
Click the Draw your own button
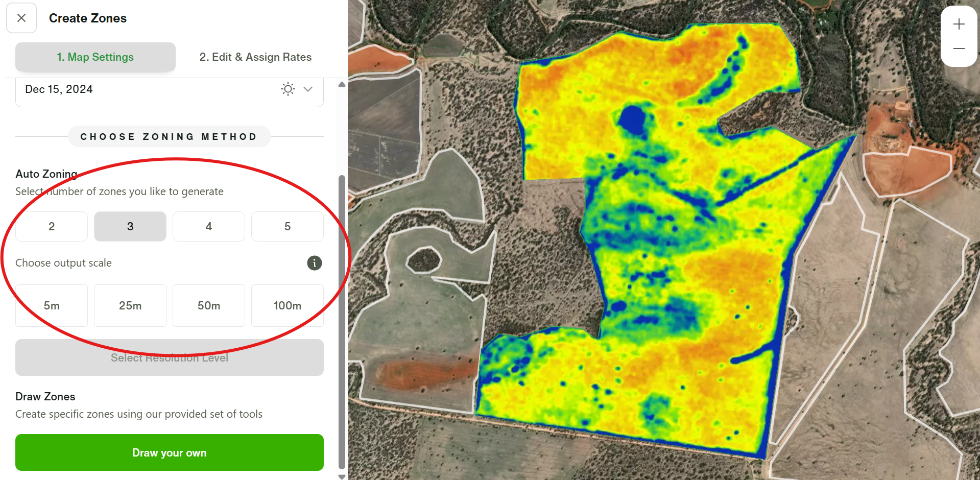170,452
